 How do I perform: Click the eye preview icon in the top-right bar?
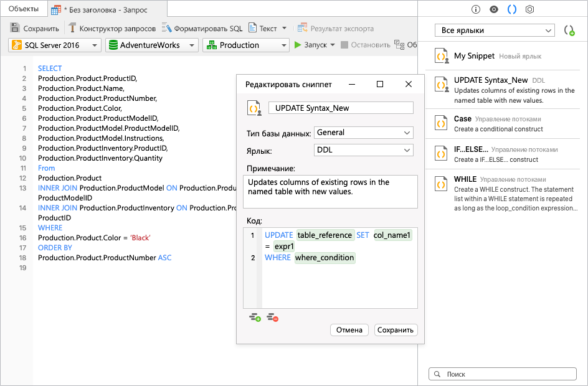(x=495, y=9)
